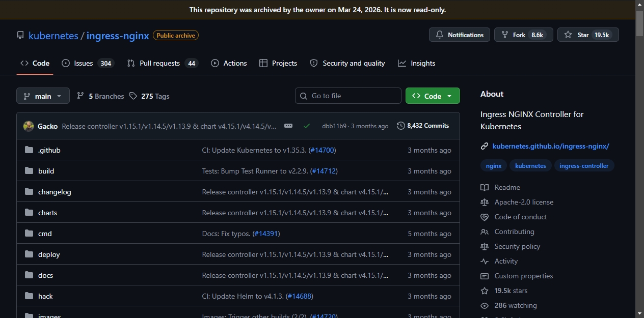Click folder icon of hack row
The height and width of the screenshot is (318, 644).
(29, 296)
